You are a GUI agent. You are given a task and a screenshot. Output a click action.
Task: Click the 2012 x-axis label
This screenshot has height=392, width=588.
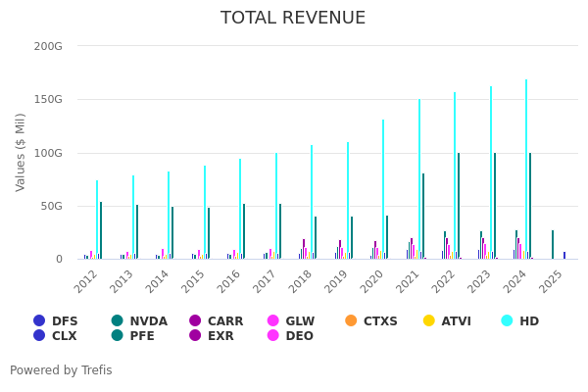click(85, 281)
